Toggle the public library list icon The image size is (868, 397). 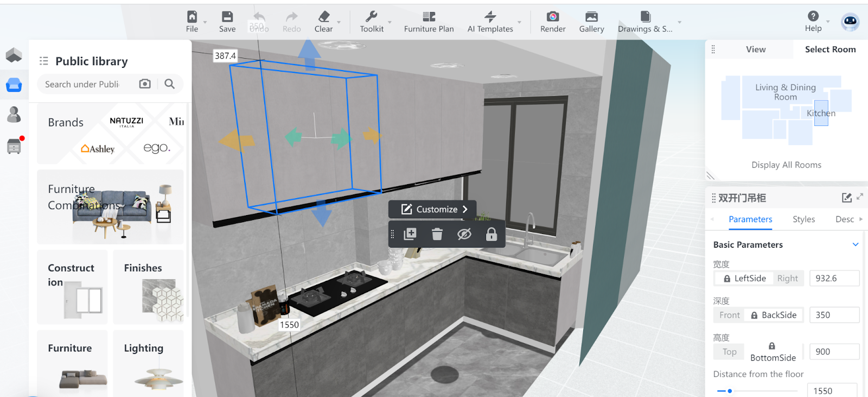click(x=44, y=61)
